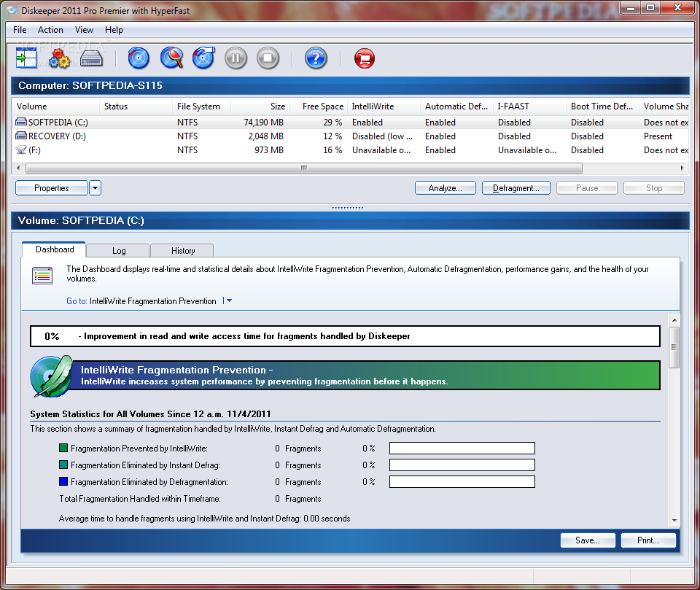Click the IntelliWrite prevented progress bar
The height and width of the screenshot is (590, 700).
click(462, 448)
